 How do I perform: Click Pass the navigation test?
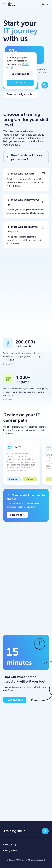pyautogui.click(x=21, y=94)
